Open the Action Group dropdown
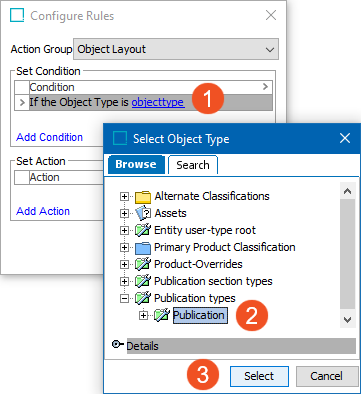Viewport: 361px width, 394px height. point(176,49)
